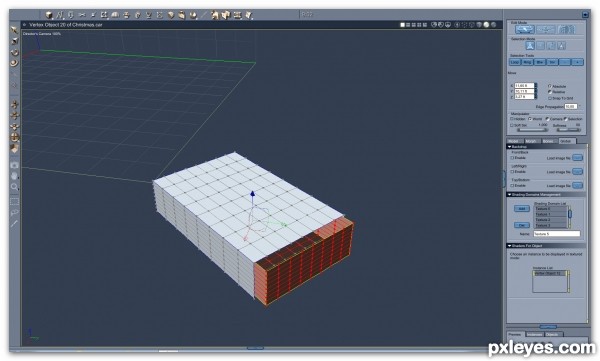Select the magnifier zoom tool in left toolbar
The image size is (600, 361).
click(x=14, y=187)
